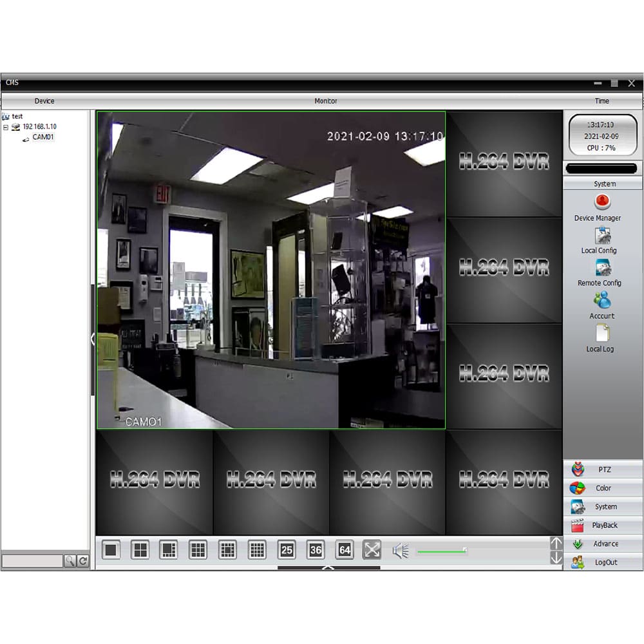644x644 pixels.
Task: Open the Account panel
Action: coord(600,306)
